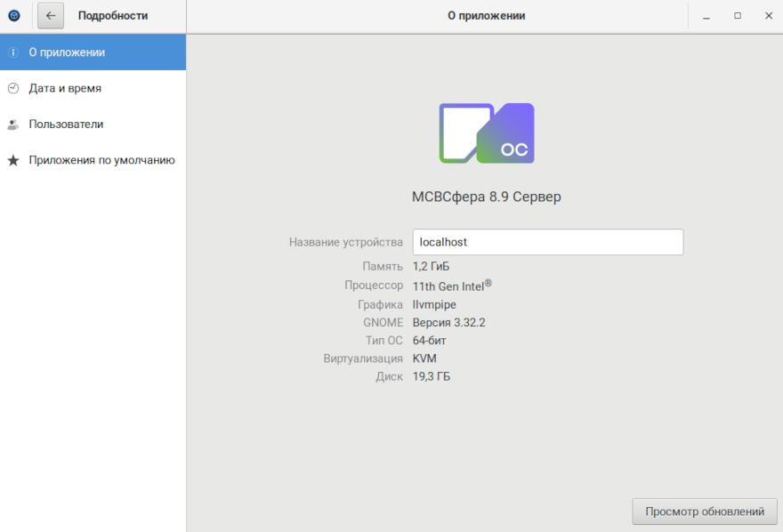This screenshot has height=532, width=783.
Task: Click the GNOME Версия 3.32.2 value
Action: 448,322
